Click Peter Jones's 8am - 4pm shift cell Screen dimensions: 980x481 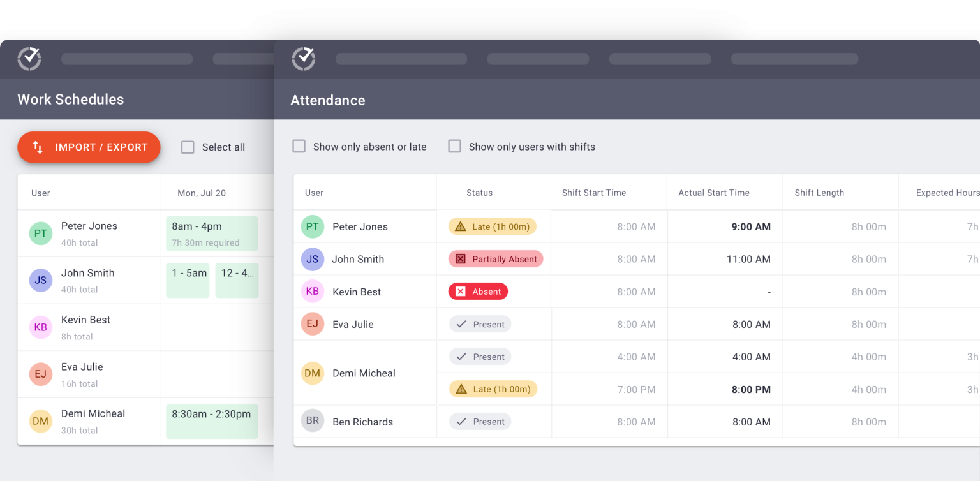(212, 233)
